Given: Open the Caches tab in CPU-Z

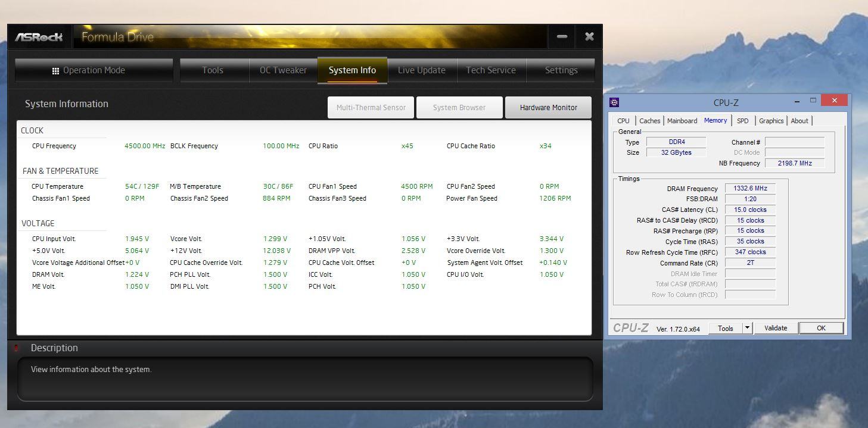Looking at the screenshot, I should tap(649, 121).
